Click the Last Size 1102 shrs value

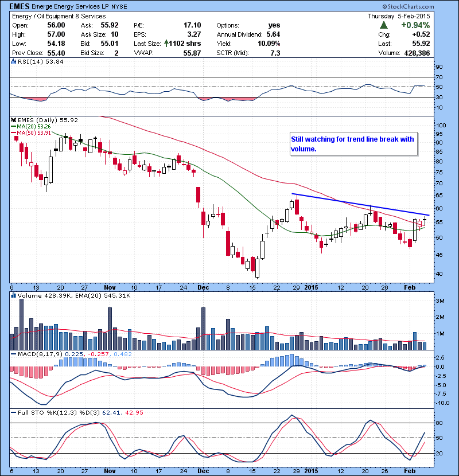click(185, 44)
